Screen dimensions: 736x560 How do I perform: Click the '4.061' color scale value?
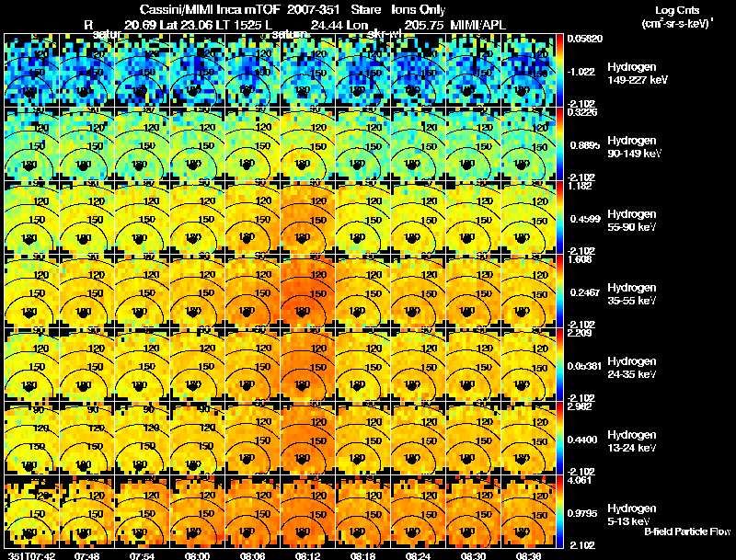pos(580,480)
